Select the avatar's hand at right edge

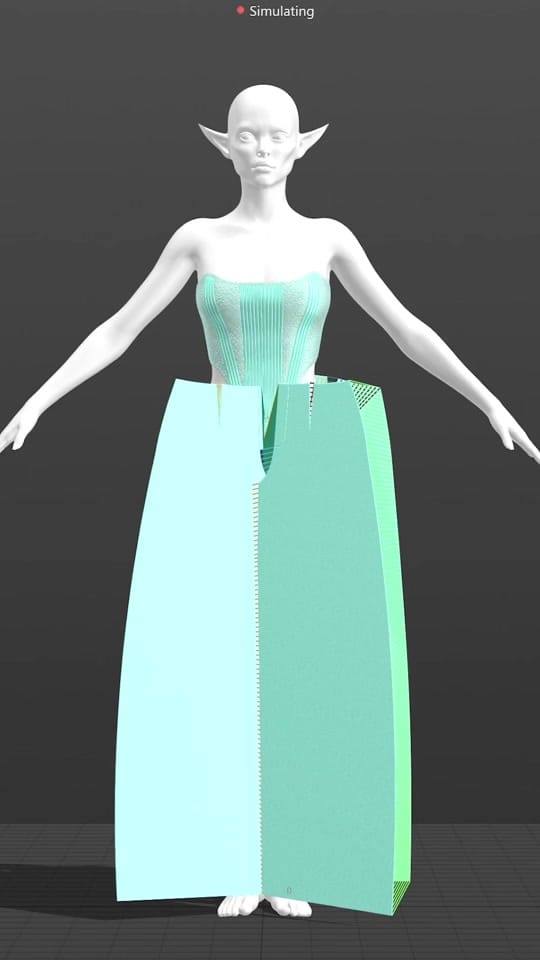(x=520, y=438)
